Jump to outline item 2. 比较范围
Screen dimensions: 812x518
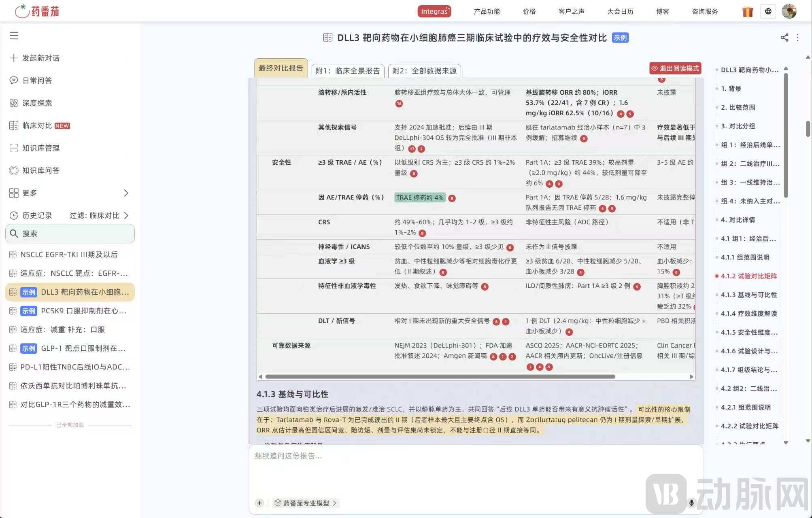point(738,107)
